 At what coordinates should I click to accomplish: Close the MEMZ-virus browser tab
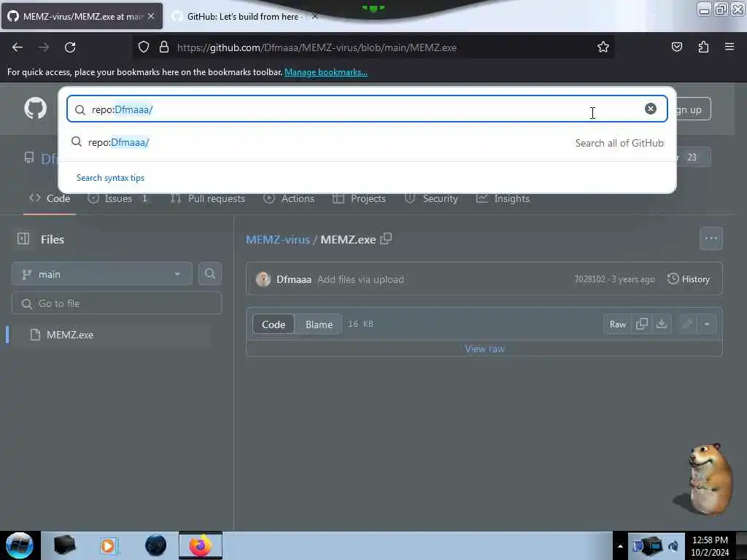point(151,16)
